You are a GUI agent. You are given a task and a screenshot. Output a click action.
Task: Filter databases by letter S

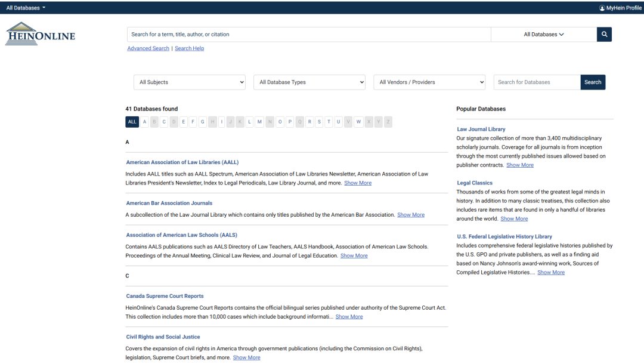point(319,122)
